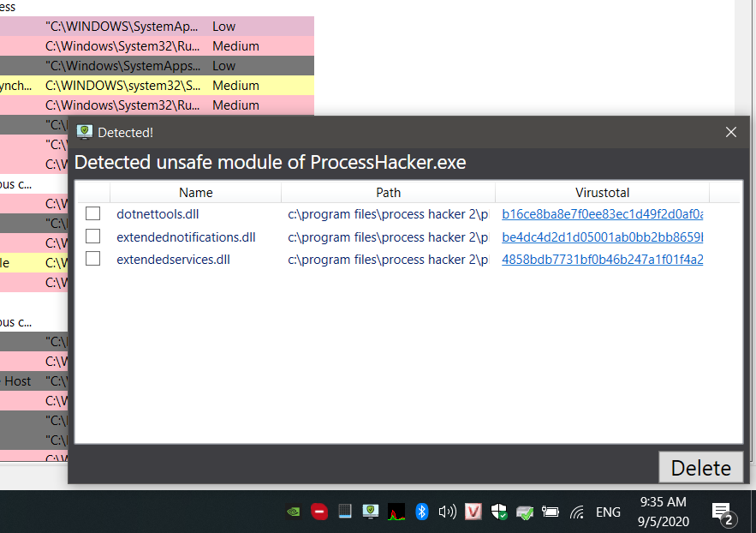
Task: Click the red V tray icon
Action: tap(473, 512)
